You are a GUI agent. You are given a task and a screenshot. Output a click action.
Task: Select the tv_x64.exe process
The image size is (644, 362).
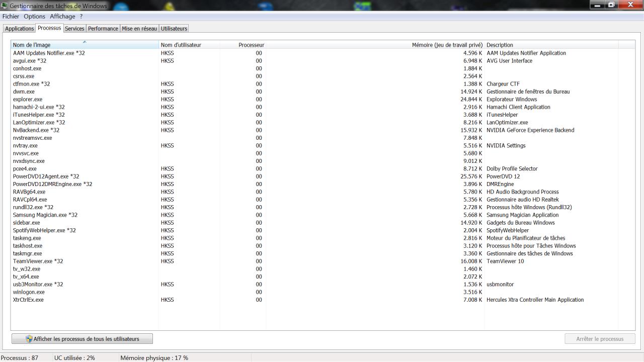coord(323,277)
